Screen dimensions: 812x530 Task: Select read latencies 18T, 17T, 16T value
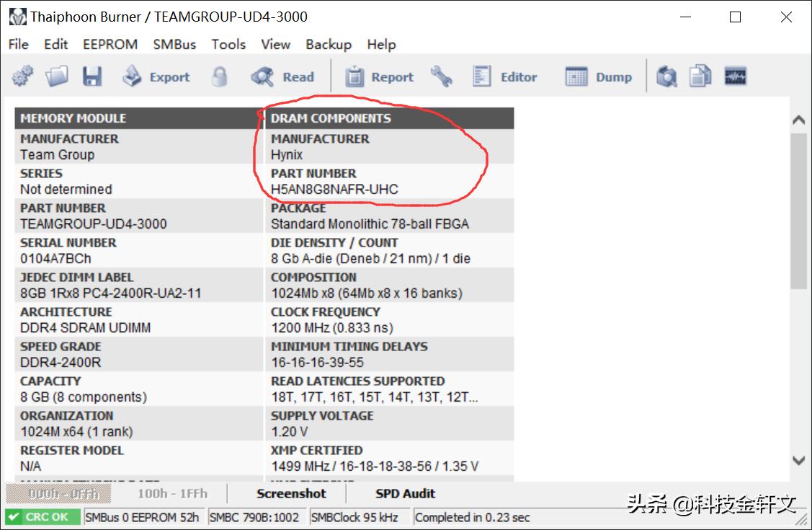tap(375, 397)
